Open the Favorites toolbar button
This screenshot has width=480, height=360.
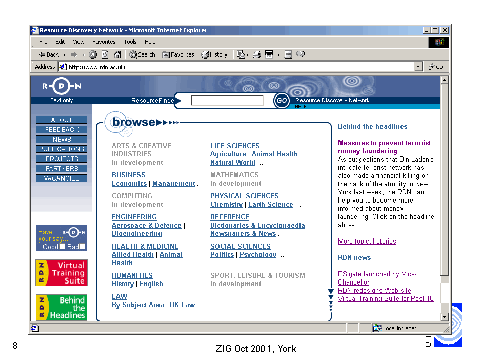tap(178, 54)
